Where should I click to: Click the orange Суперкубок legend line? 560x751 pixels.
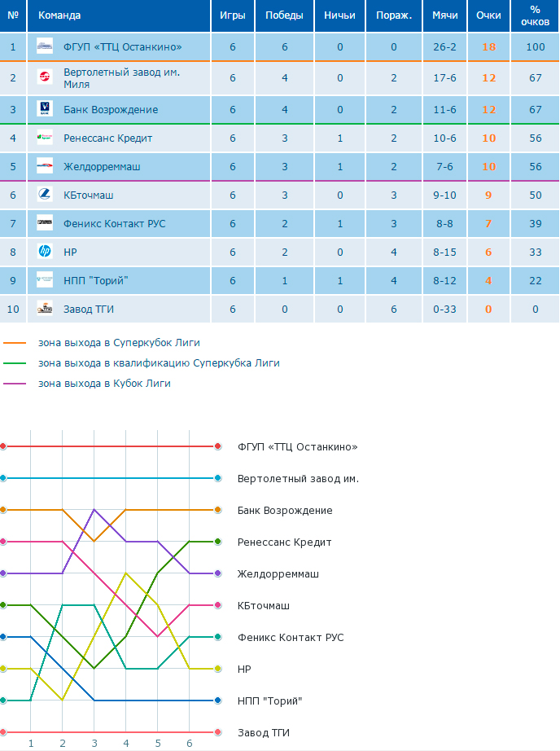point(15,343)
